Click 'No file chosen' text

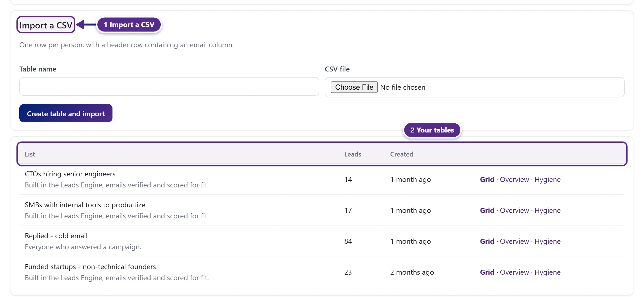pyautogui.click(x=402, y=87)
